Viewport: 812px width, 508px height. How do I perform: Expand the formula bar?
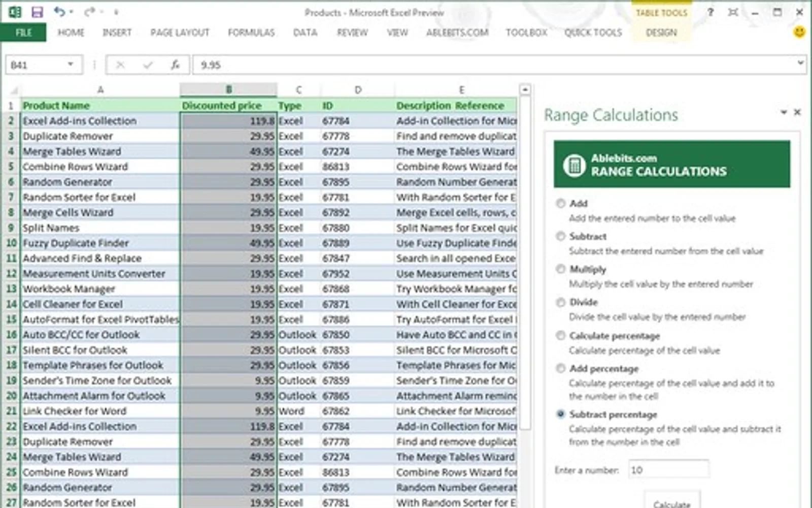(800, 63)
